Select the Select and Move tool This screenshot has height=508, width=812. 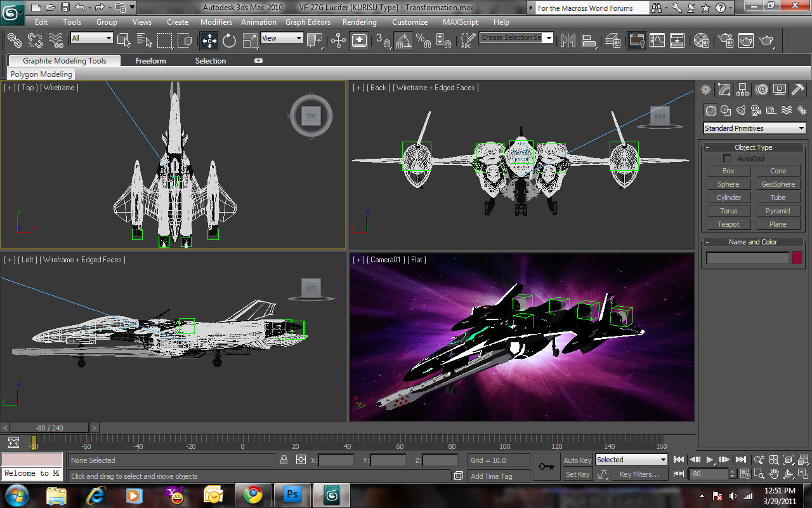point(209,41)
